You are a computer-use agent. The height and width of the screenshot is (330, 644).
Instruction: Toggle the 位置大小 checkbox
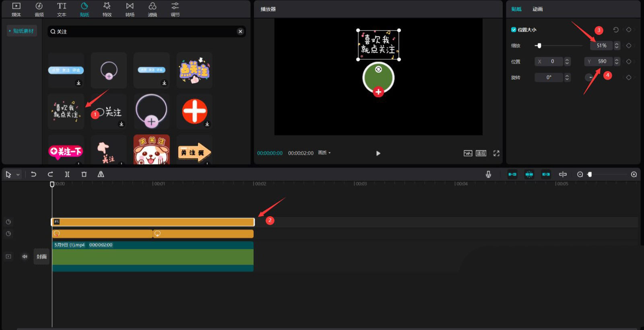pyautogui.click(x=514, y=30)
